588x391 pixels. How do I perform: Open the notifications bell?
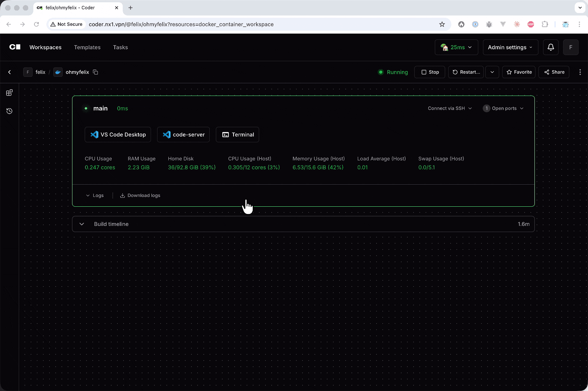pos(550,47)
